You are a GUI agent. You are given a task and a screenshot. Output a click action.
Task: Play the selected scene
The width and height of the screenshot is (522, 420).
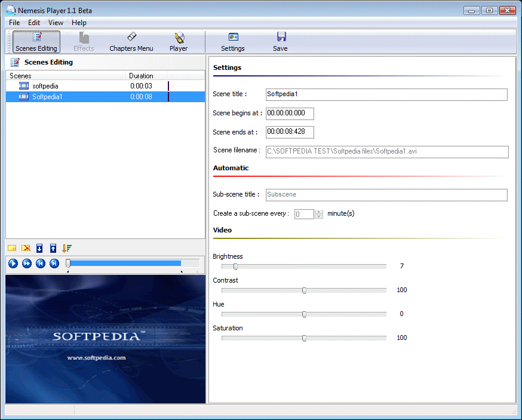click(13, 263)
